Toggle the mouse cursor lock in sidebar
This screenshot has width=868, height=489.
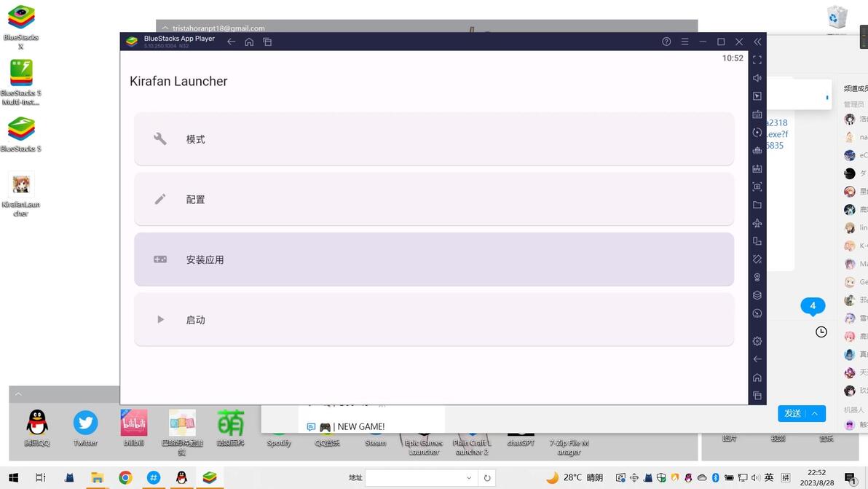coord(757,95)
